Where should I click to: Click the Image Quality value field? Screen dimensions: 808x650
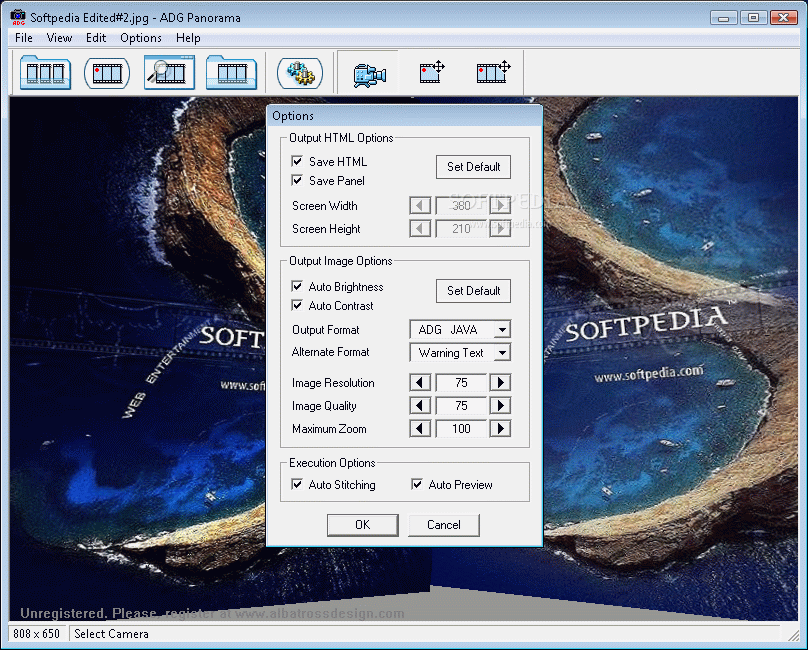click(461, 406)
